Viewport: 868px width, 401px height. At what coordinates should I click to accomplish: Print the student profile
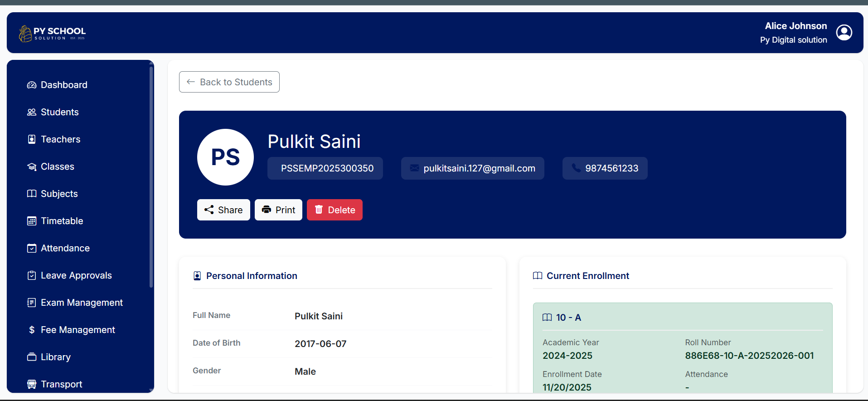[278, 210]
